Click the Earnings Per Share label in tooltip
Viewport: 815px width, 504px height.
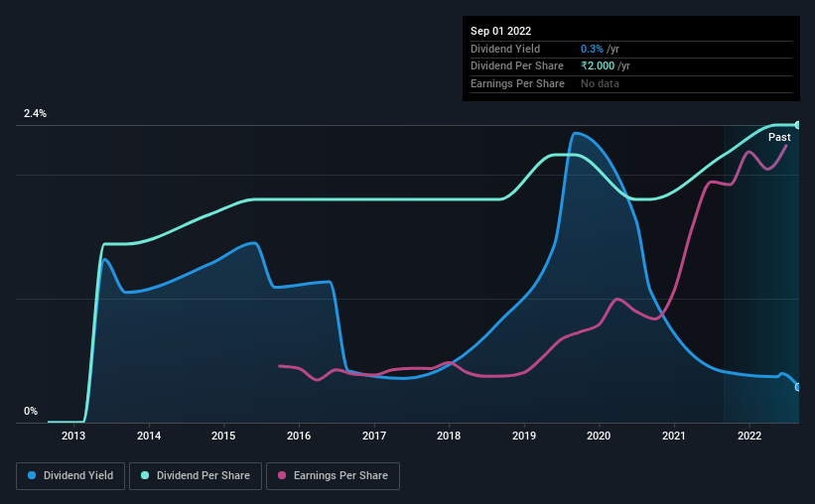[x=517, y=83]
